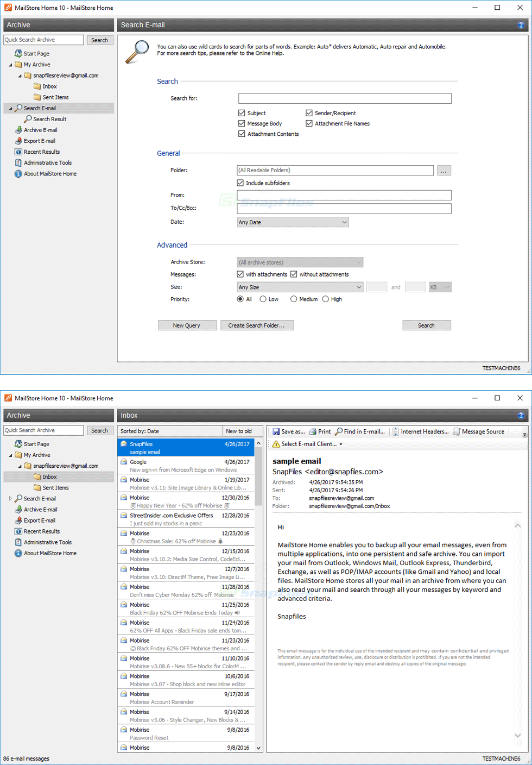532x765 pixels.
Task: Click About MailStore Home icon in upper window
Action: point(18,173)
